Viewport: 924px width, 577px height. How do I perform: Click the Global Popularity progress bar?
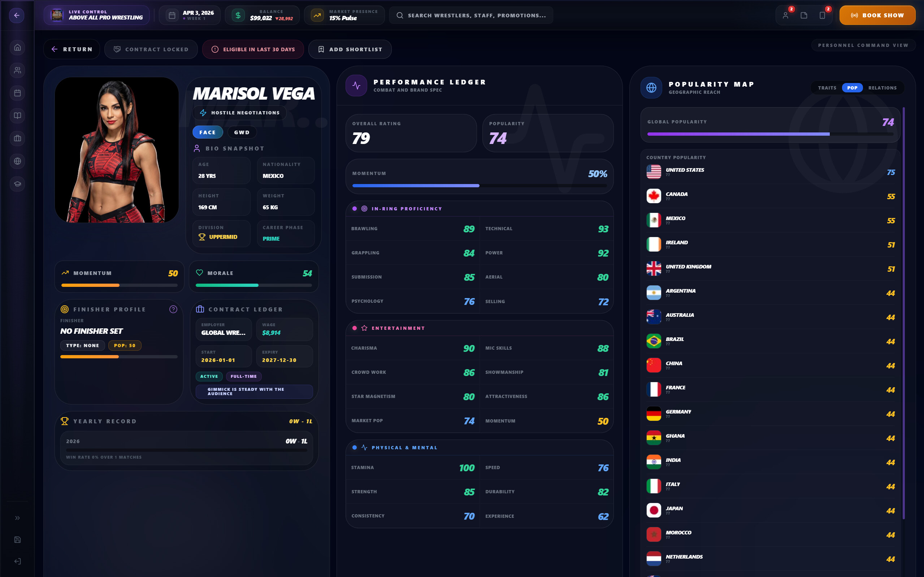coord(770,134)
